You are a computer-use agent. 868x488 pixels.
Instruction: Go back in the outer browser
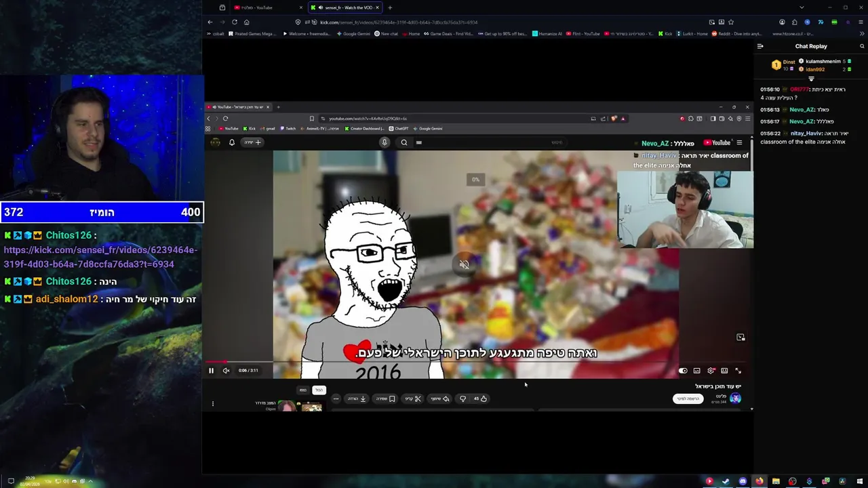click(210, 22)
